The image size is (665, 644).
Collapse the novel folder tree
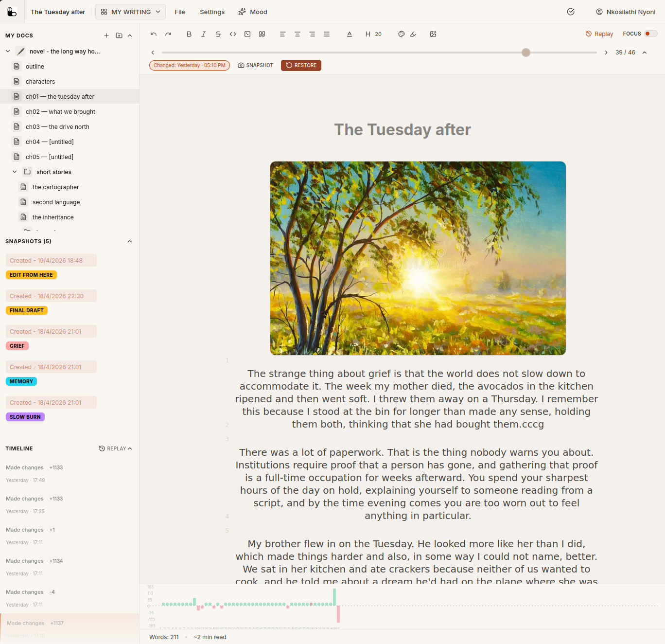point(8,51)
